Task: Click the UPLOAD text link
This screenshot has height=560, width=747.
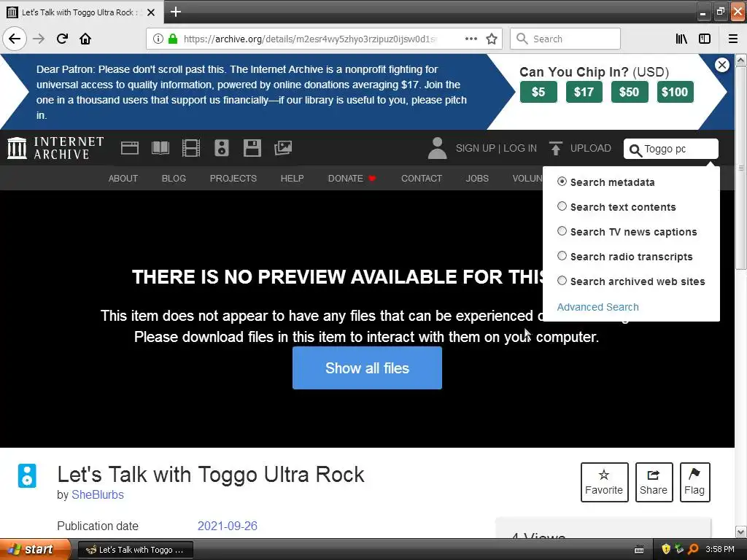Action: (591, 148)
